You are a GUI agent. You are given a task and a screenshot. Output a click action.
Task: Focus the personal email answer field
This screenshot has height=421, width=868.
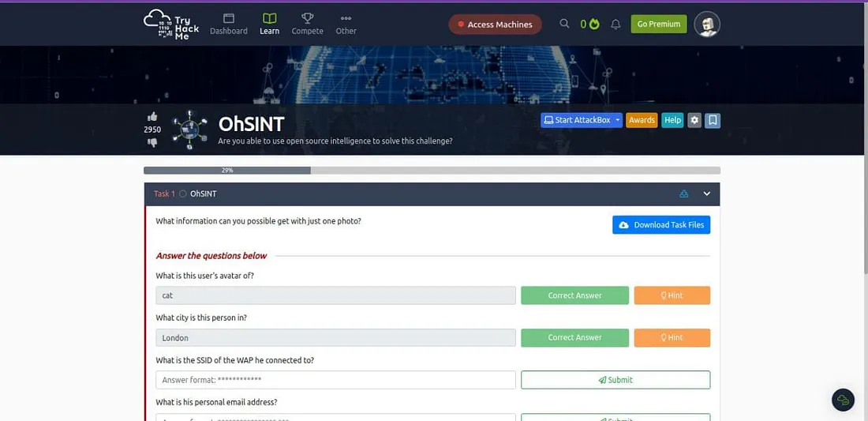335,417
